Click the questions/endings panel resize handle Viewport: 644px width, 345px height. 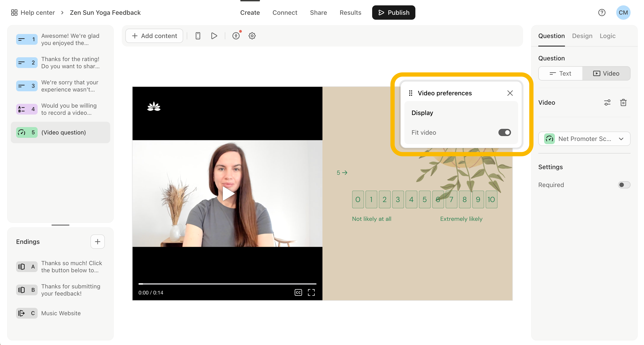click(x=60, y=225)
